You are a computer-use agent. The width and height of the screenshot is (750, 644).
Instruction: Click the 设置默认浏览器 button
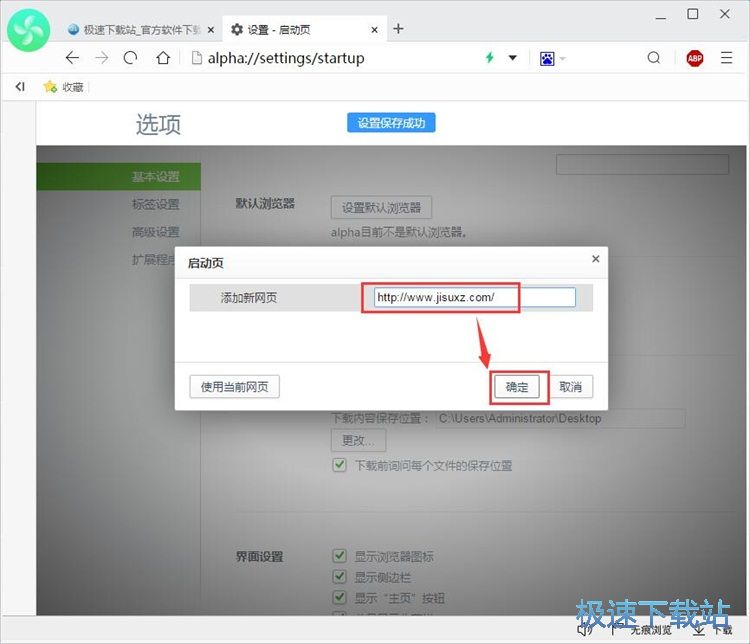[381, 207]
